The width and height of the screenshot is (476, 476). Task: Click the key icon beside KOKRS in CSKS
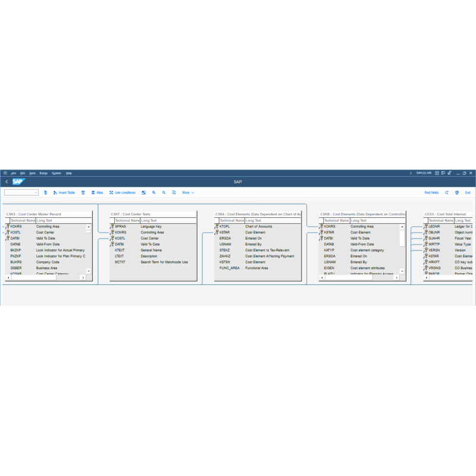(x=8, y=226)
